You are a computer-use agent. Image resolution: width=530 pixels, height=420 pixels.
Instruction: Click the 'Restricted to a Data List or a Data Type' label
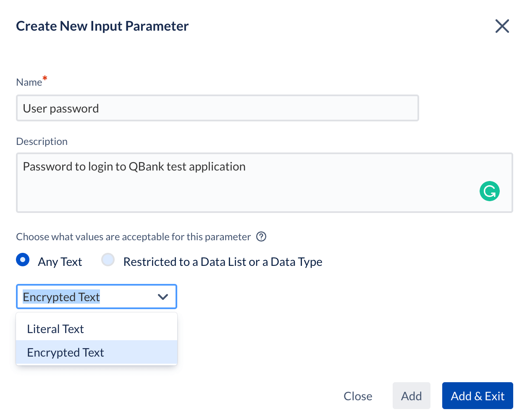pyautogui.click(x=223, y=262)
